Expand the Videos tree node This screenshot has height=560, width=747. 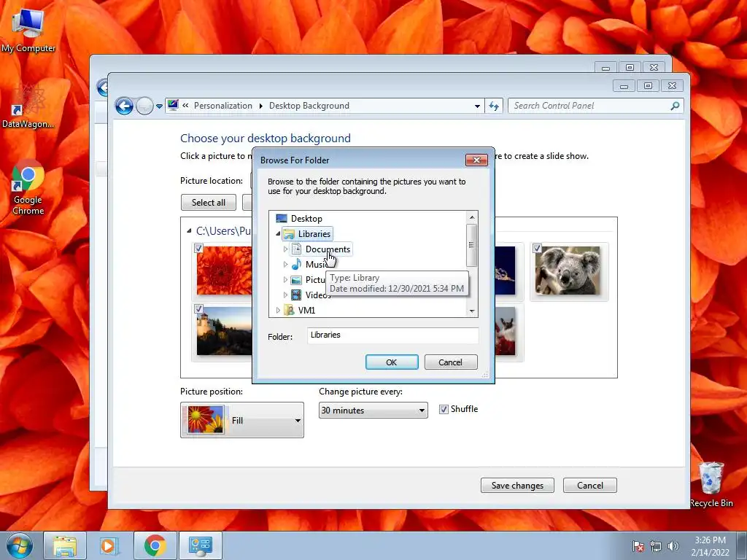285,295
